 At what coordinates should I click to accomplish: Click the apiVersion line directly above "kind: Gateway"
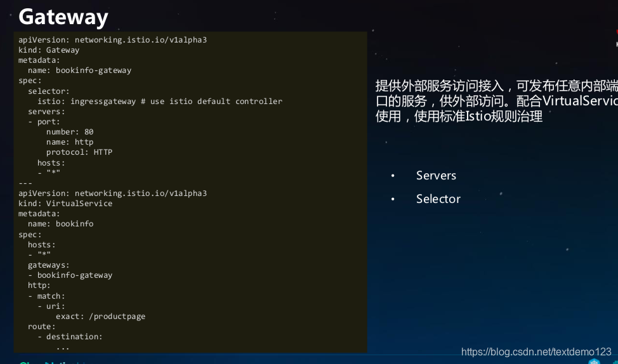(x=112, y=40)
